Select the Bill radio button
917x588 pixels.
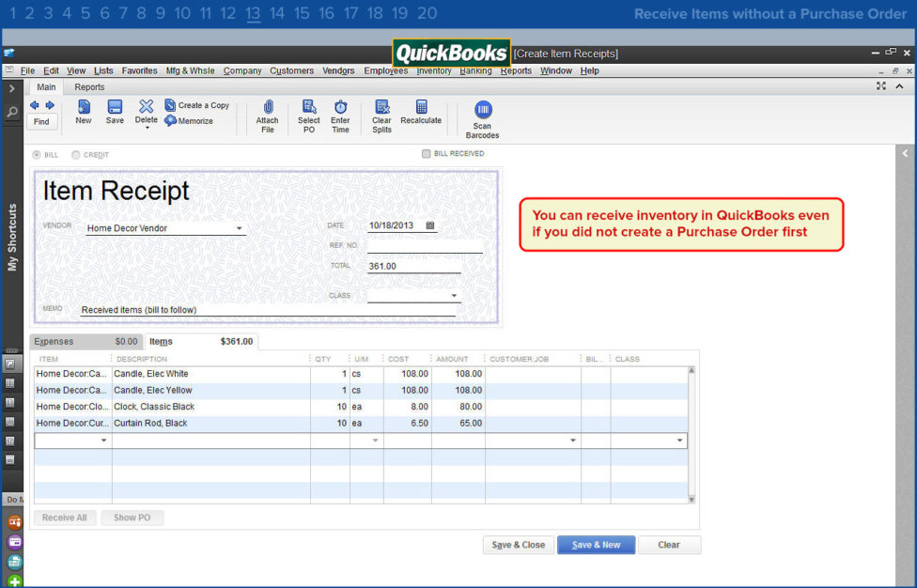[37, 155]
